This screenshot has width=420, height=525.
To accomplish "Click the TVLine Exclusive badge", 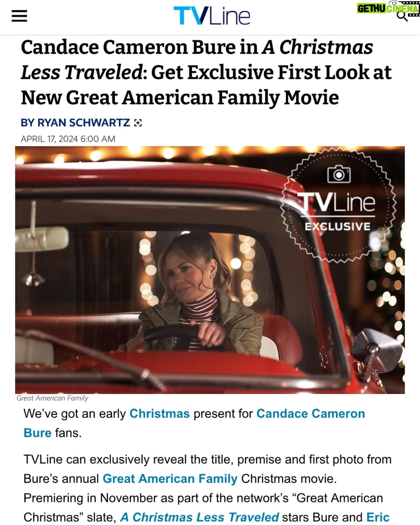I will (x=338, y=205).
